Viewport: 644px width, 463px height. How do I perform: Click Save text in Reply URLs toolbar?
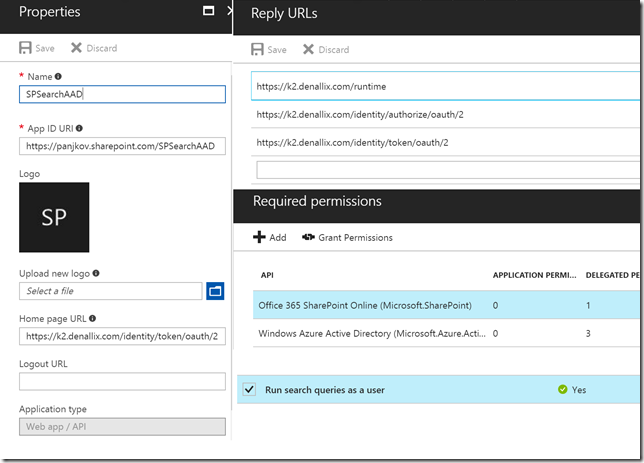coord(277,50)
